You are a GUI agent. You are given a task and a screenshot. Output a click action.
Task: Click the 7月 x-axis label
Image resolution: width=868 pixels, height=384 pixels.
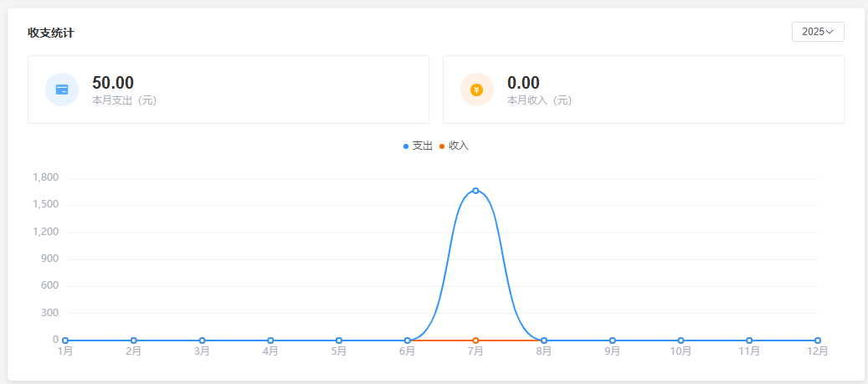[x=475, y=352]
